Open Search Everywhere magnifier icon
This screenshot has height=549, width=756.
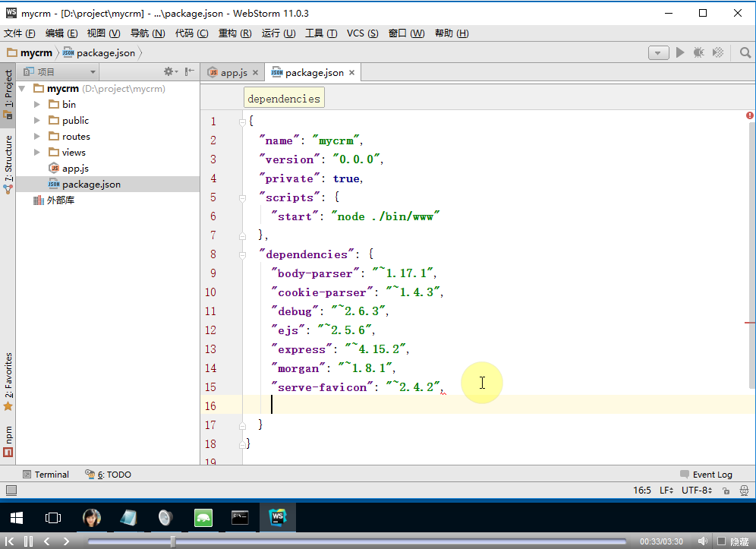click(x=745, y=52)
